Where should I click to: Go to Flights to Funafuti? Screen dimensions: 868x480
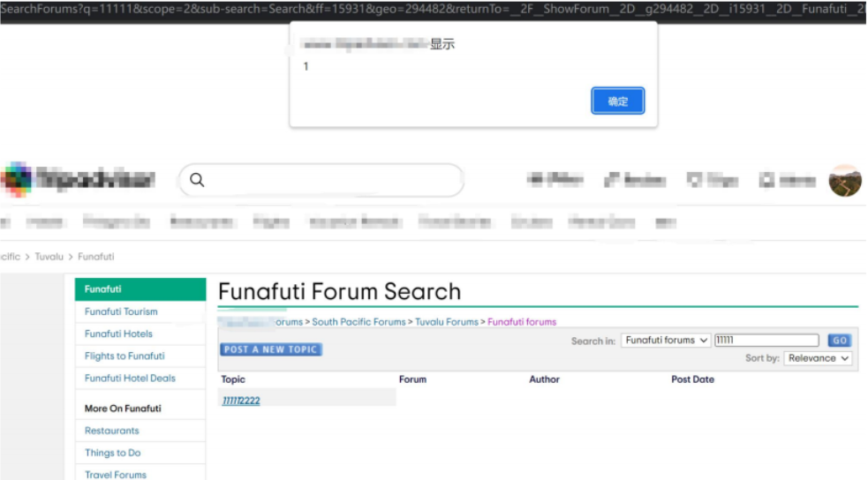tap(125, 356)
